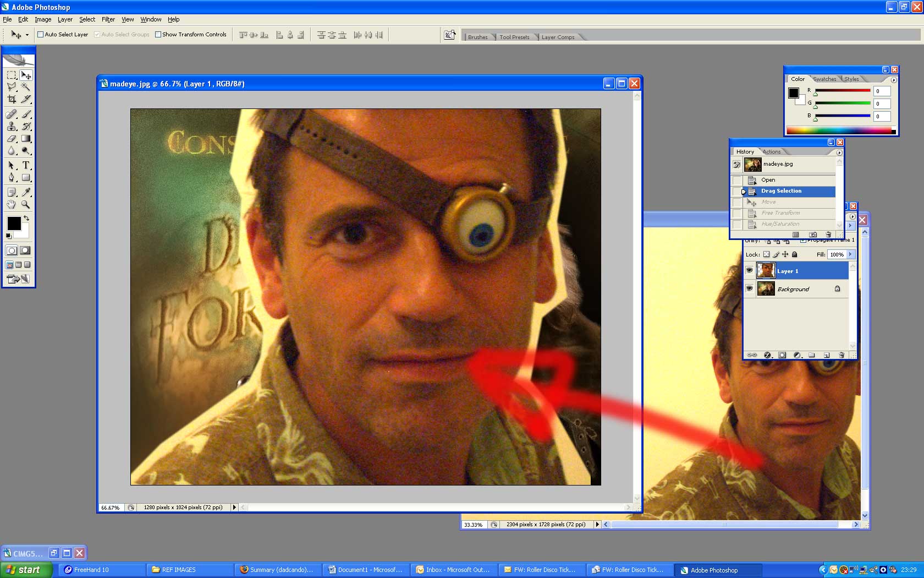Add a layer mask in Layers palette
The height and width of the screenshot is (578, 924).
click(x=782, y=355)
